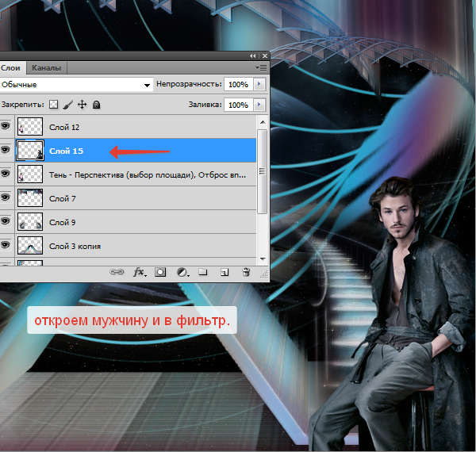Click the Непрозрачность 100% field

coord(238,84)
